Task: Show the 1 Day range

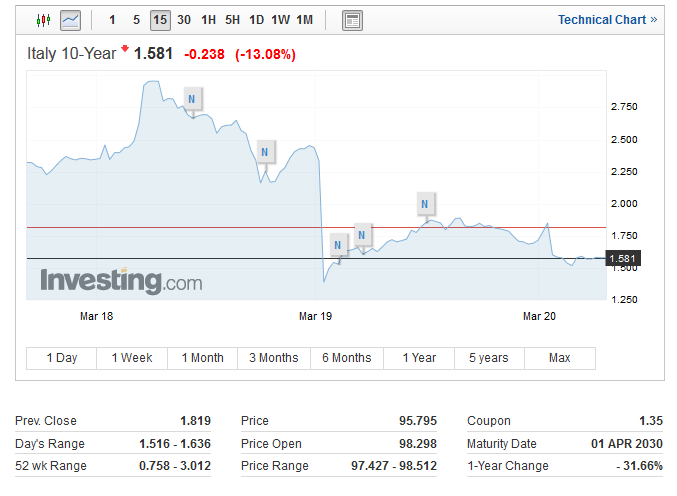Action: (x=62, y=358)
